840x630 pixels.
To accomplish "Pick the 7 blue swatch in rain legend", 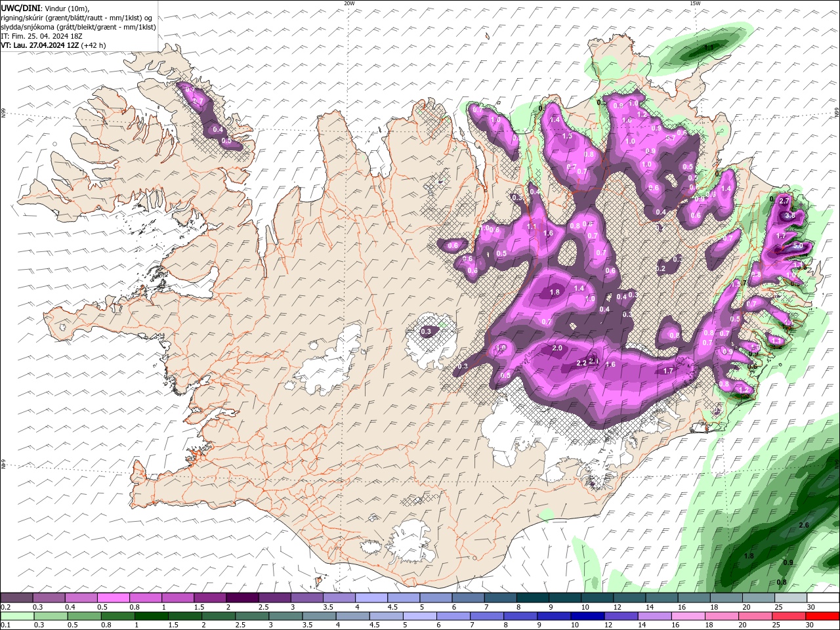I will (487, 616).
